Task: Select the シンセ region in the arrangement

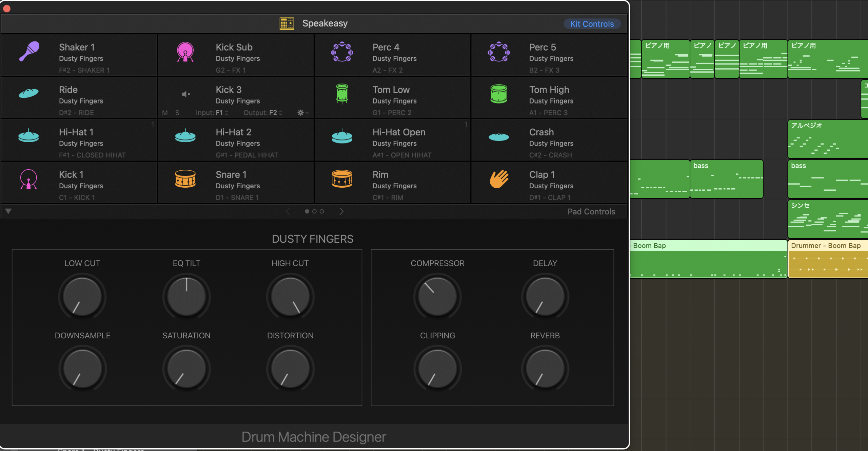Action: click(x=828, y=219)
